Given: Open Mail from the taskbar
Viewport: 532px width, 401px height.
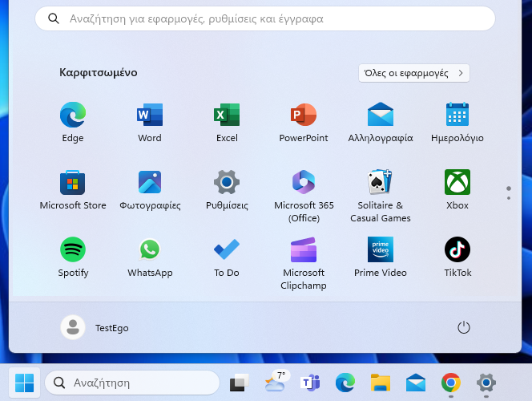Looking at the screenshot, I should [x=416, y=383].
